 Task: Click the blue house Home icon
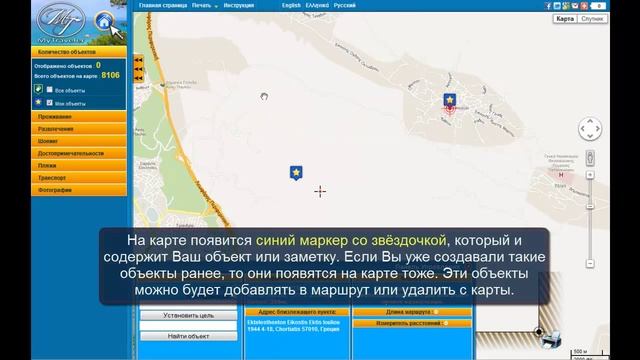pos(104,21)
